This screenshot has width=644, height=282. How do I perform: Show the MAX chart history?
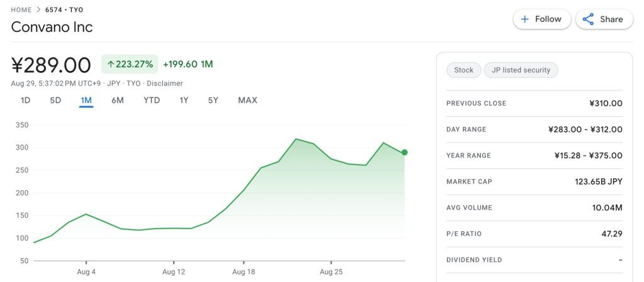[x=247, y=100]
